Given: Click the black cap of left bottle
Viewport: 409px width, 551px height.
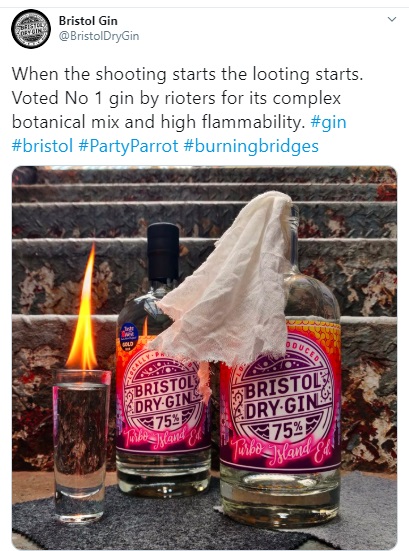Looking at the screenshot, I should click(x=163, y=252).
